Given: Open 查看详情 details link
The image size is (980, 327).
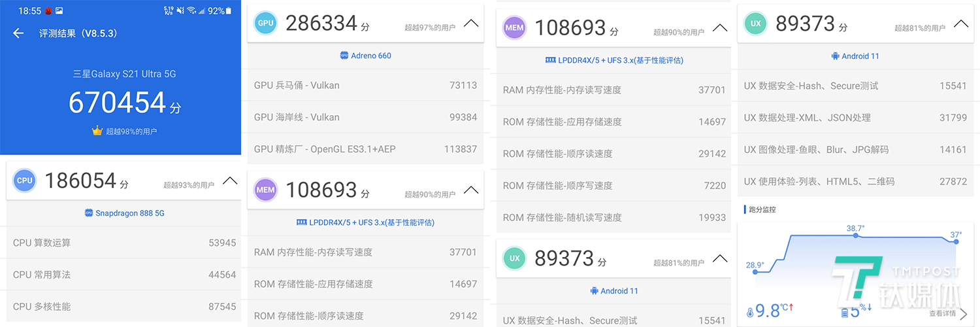Looking at the screenshot, I should [943, 314].
